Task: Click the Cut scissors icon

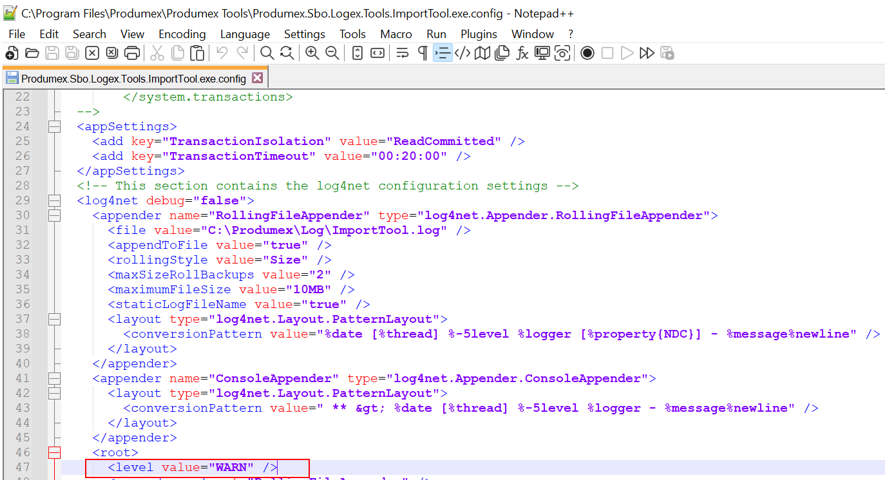Action: pyautogui.click(x=157, y=54)
